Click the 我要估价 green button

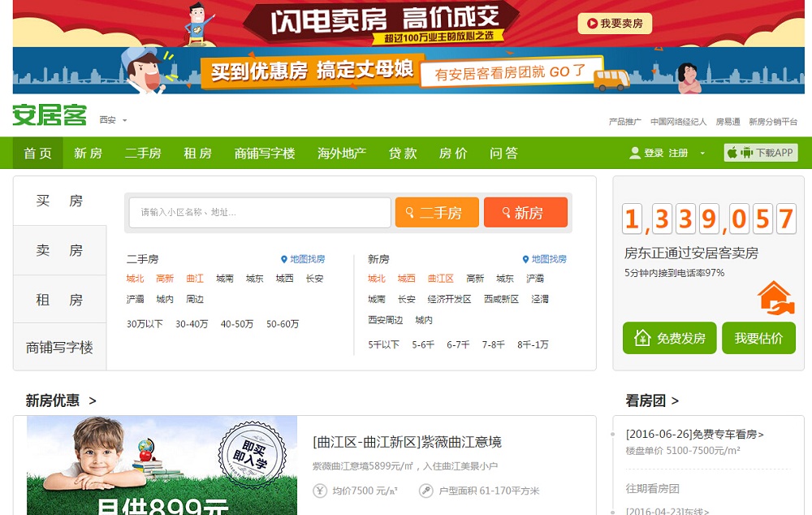[x=758, y=338]
